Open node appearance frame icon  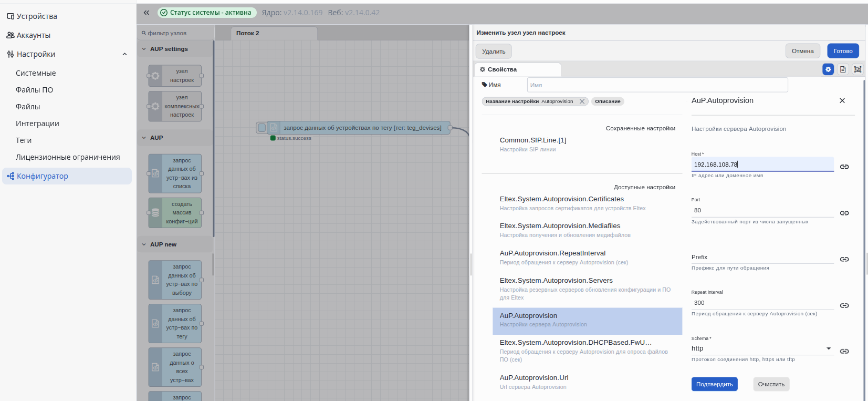[857, 69]
